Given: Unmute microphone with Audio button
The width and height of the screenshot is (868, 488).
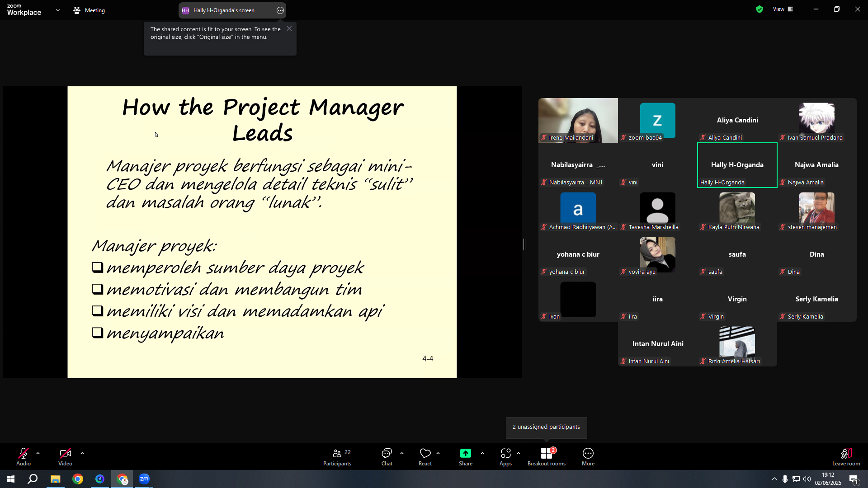Looking at the screenshot, I should [x=24, y=456].
